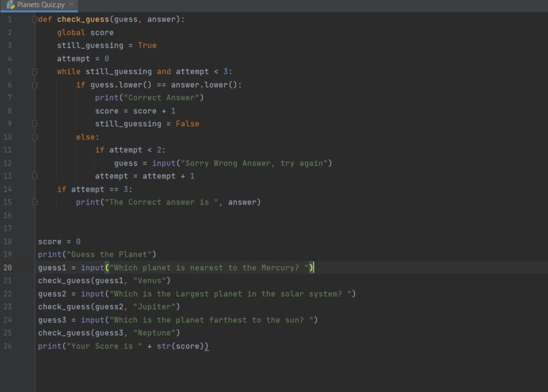Click line number 26 in the gutter
Image resolution: width=548 pixels, height=392 pixels.
8,346
